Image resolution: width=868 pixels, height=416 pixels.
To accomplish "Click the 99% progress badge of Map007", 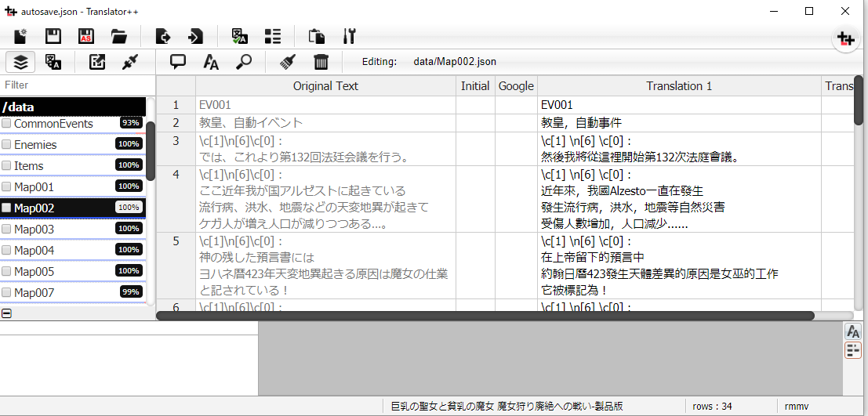I will (x=131, y=291).
